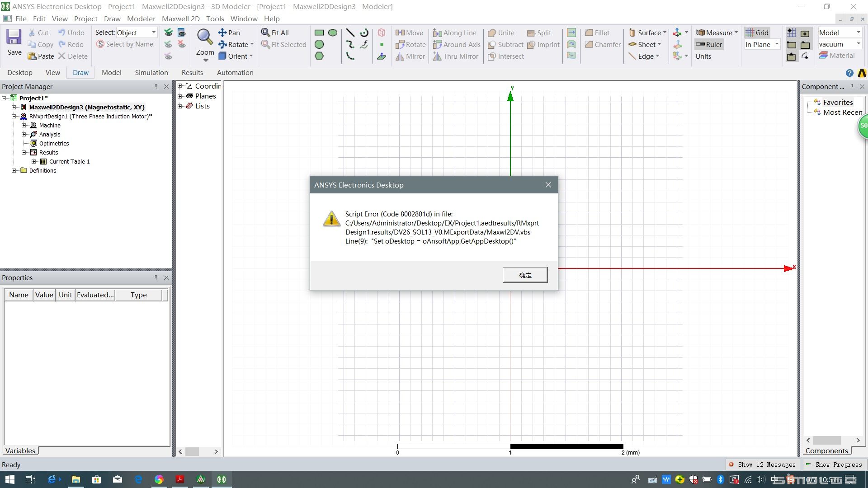Open the Surface dropdown

pos(665,33)
